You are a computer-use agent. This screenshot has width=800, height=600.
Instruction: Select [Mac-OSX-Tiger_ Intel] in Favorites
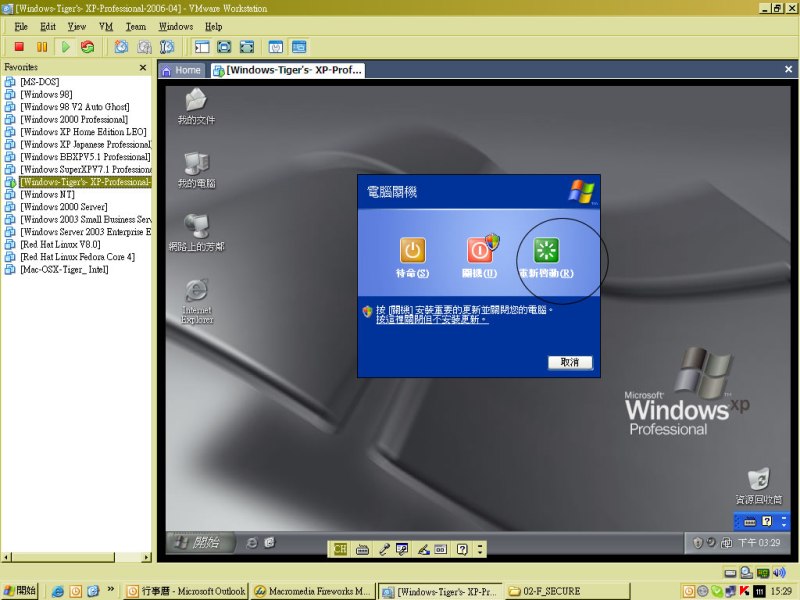(x=64, y=269)
